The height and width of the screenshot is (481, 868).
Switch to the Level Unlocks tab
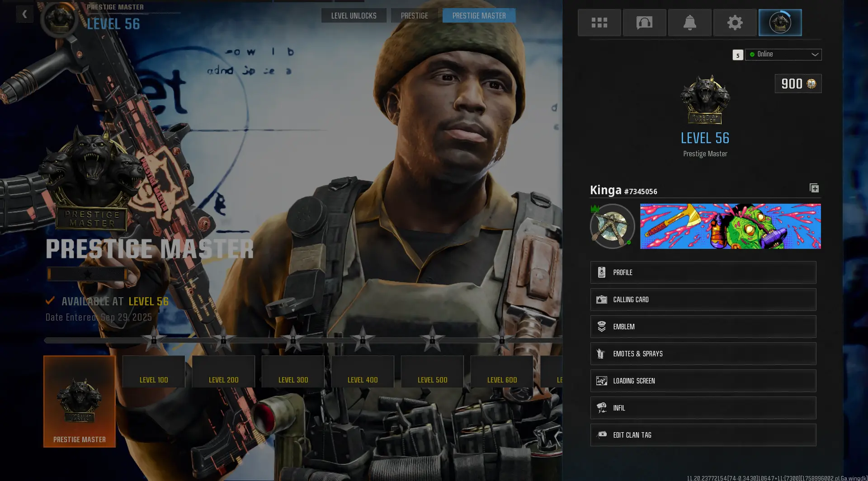pyautogui.click(x=354, y=16)
